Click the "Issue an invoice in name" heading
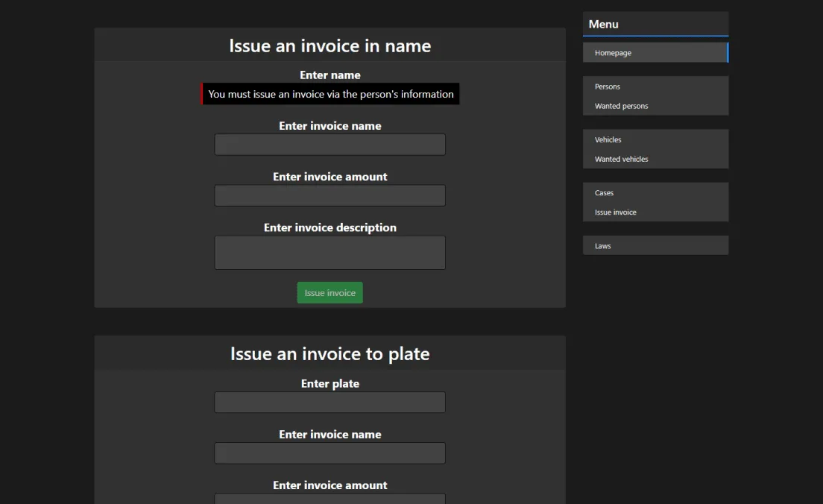823x504 pixels. click(x=329, y=45)
